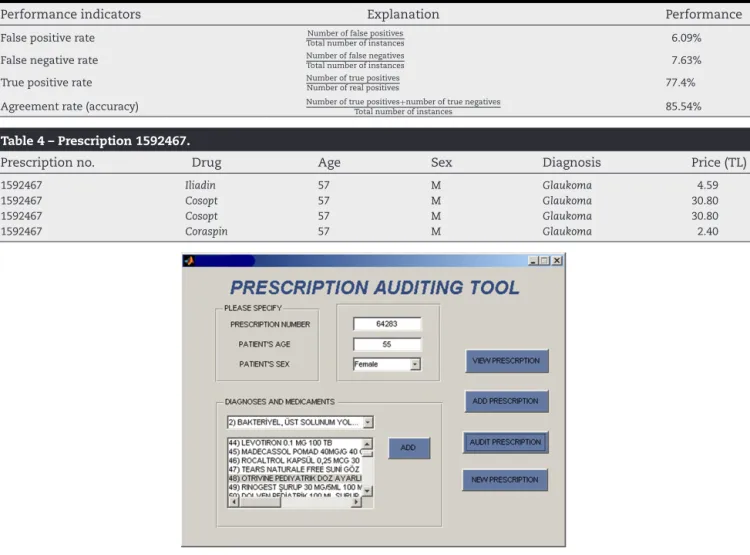The image size is (750, 555).
Task: Click the price 4.59 in Table 4
Action: 707,185
